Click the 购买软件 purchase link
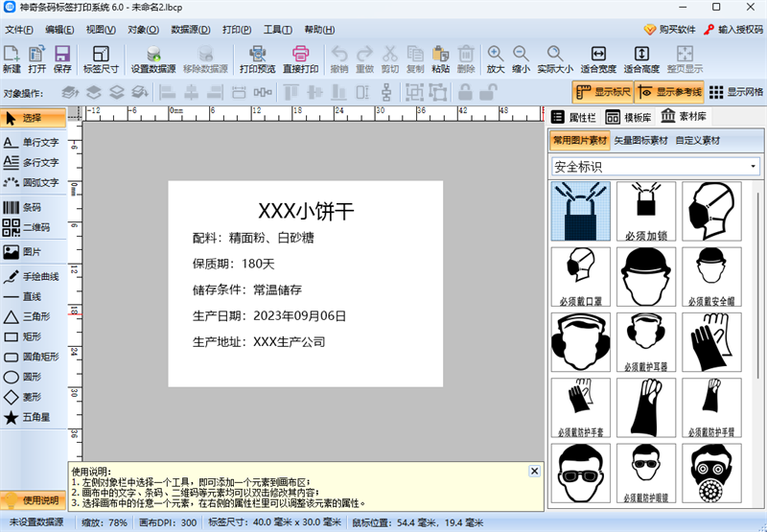The width and height of the screenshot is (767, 532). point(669,30)
